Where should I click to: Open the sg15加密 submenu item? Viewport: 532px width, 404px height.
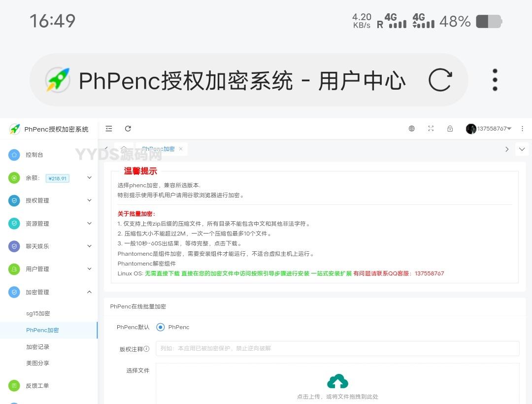click(x=38, y=313)
